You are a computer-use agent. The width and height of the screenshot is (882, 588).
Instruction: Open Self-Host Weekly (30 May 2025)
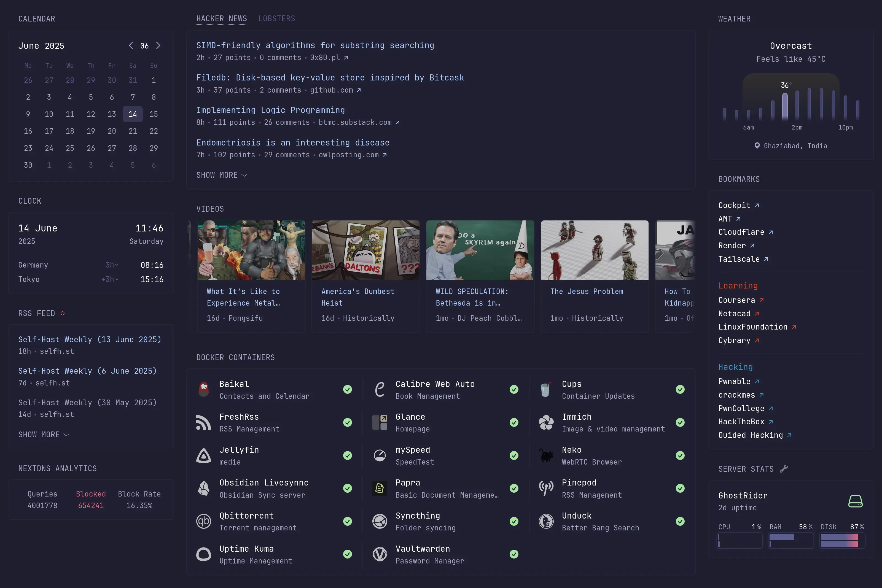click(x=87, y=402)
